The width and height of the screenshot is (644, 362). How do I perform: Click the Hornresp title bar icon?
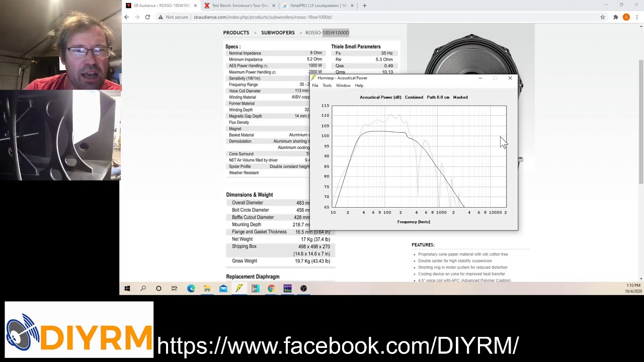[314, 78]
